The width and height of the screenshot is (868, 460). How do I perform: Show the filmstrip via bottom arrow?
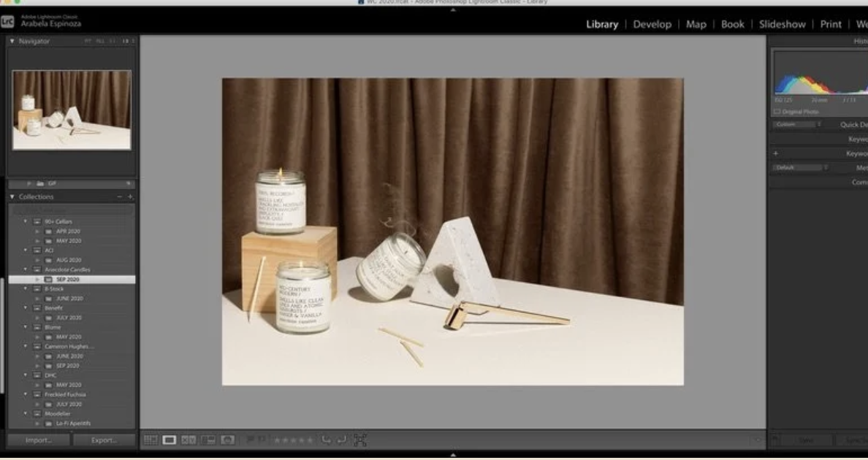point(453,454)
